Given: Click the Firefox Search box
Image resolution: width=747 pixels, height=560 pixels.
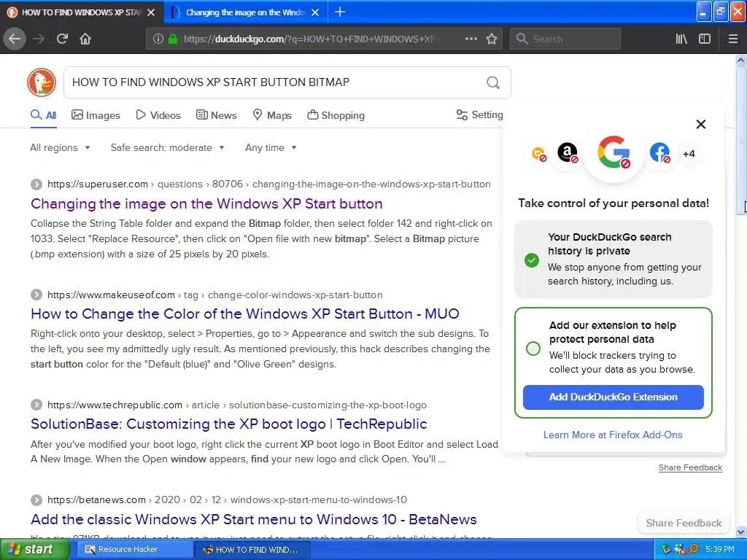Looking at the screenshot, I should [565, 39].
